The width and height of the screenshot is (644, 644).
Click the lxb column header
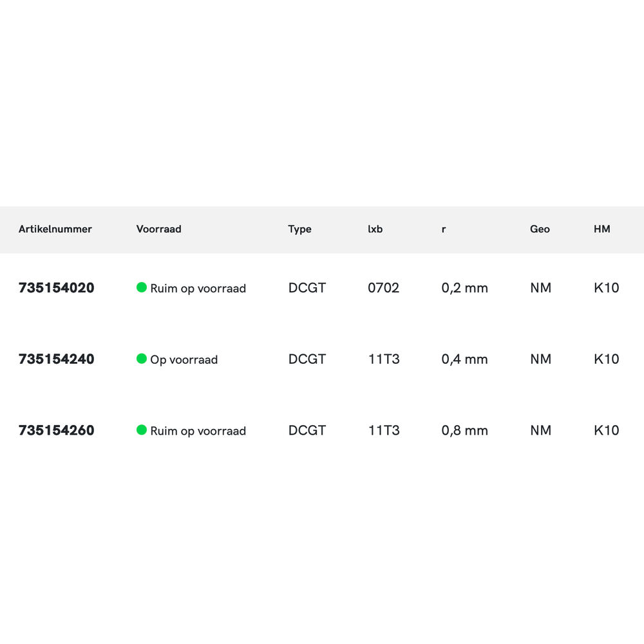pos(375,229)
